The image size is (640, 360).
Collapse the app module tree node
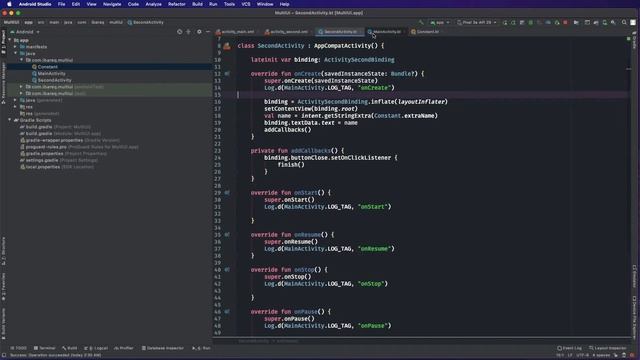coord(10,40)
